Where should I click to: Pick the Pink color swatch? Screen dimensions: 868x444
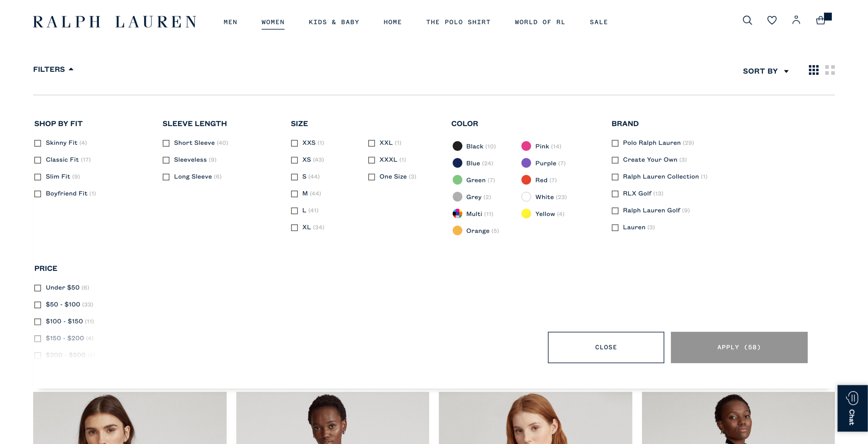click(526, 146)
